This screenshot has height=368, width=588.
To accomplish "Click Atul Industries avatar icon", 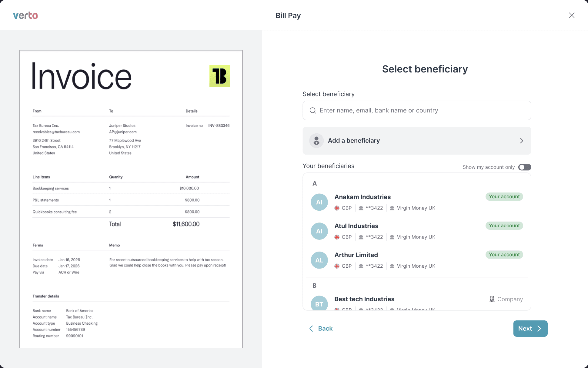I will pyautogui.click(x=319, y=231).
